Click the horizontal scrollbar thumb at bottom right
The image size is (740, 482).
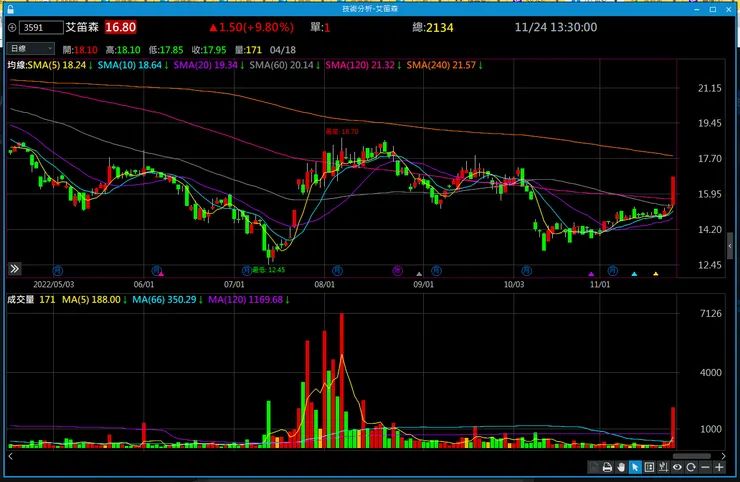[692, 456]
